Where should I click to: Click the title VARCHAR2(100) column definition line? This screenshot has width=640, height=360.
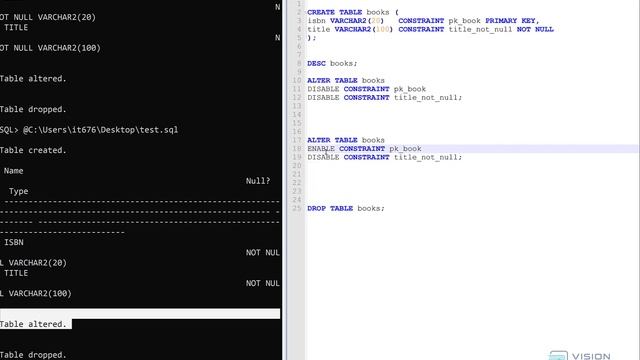[430, 29]
